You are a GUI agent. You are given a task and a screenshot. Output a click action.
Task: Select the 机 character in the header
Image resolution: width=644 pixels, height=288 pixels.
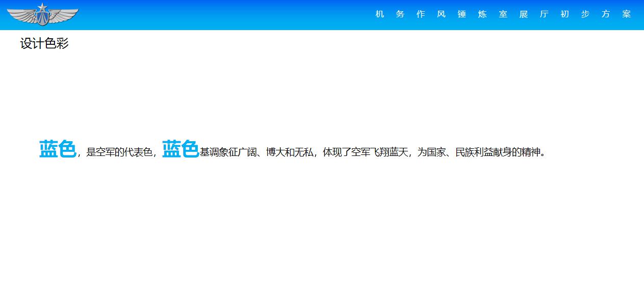coord(379,14)
